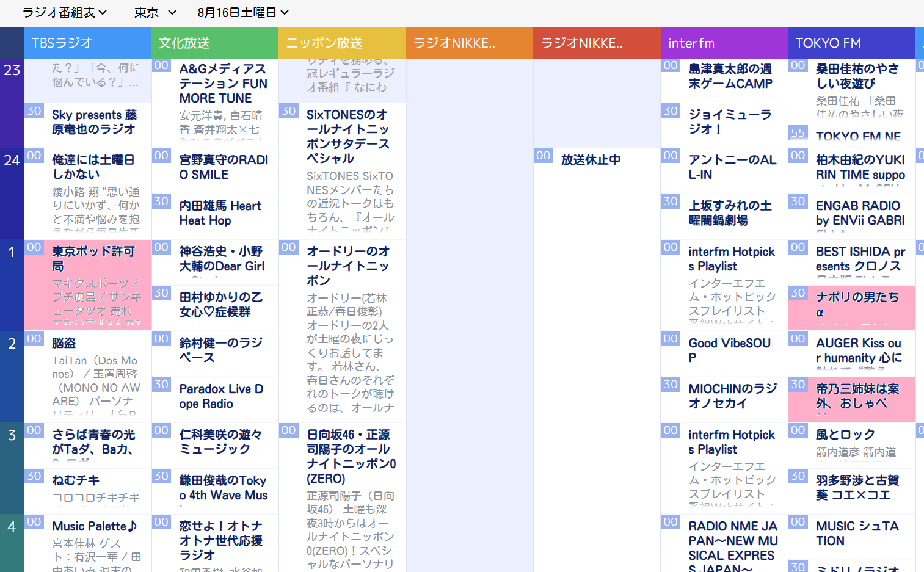Open TOKYO FM NE 23:55 program
Image resolution: width=924 pixels, height=572 pixels.
[x=851, y=136]
